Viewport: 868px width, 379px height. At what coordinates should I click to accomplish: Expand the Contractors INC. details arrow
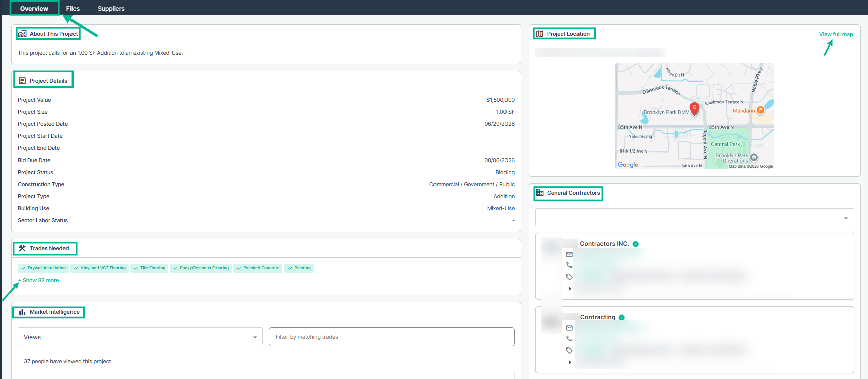coord(570,289)
